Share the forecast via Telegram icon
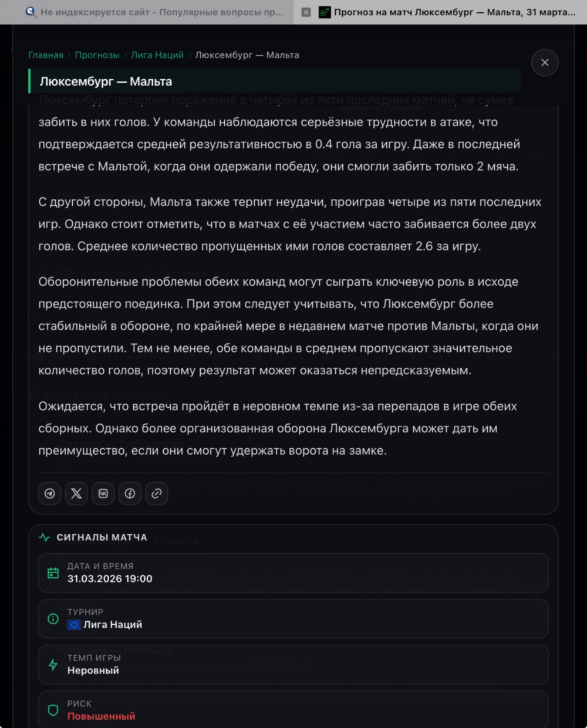This screenshot has height=728, width=587. click(50, 493)
